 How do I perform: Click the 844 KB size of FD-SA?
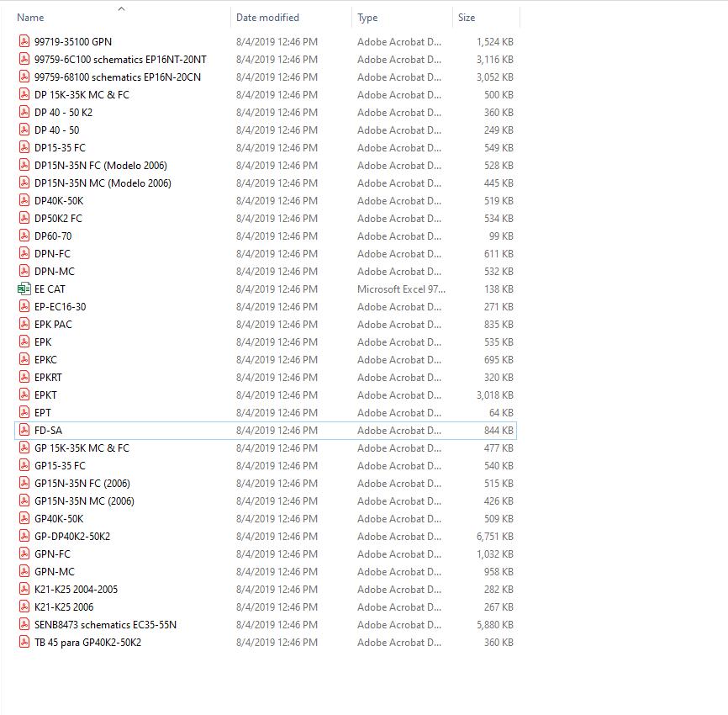point(499,430)
